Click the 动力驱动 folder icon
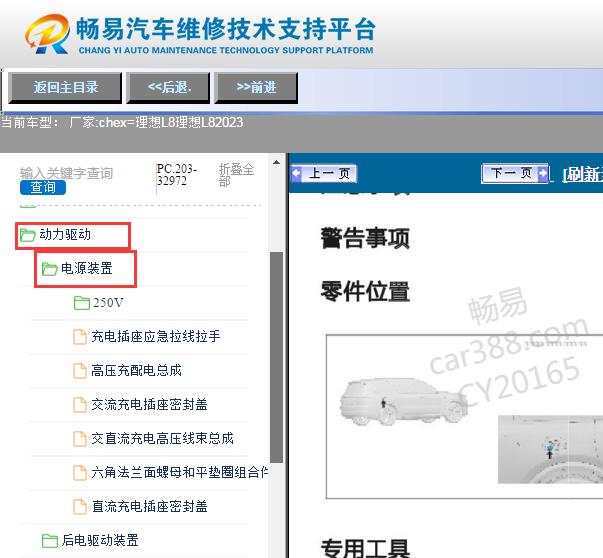Viewport: 603px width, 558px height. pyautogui.click(x=28, y=235)
